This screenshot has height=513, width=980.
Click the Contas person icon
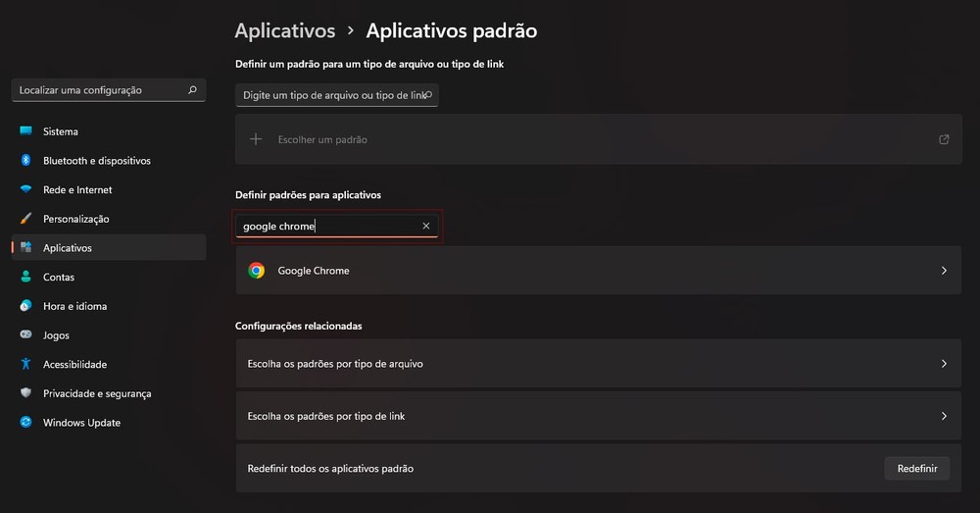click(x=25, y=278)
